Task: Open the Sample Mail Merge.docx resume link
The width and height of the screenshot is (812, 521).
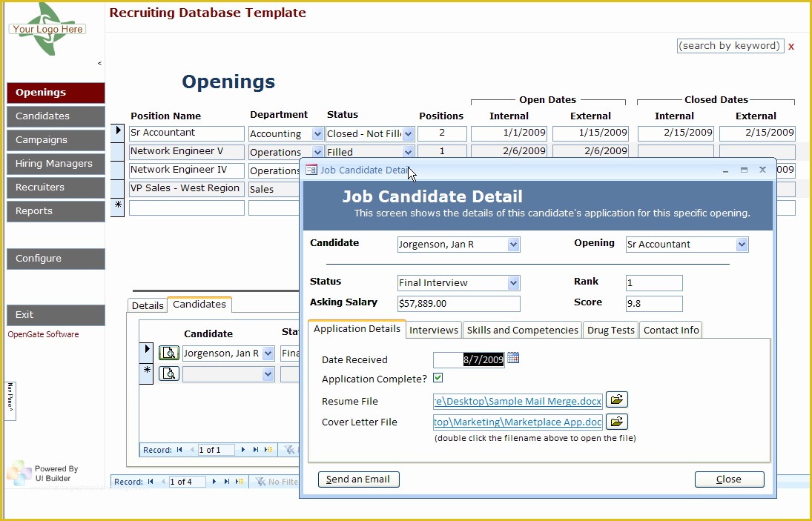Action: click(x=518, y=401)
